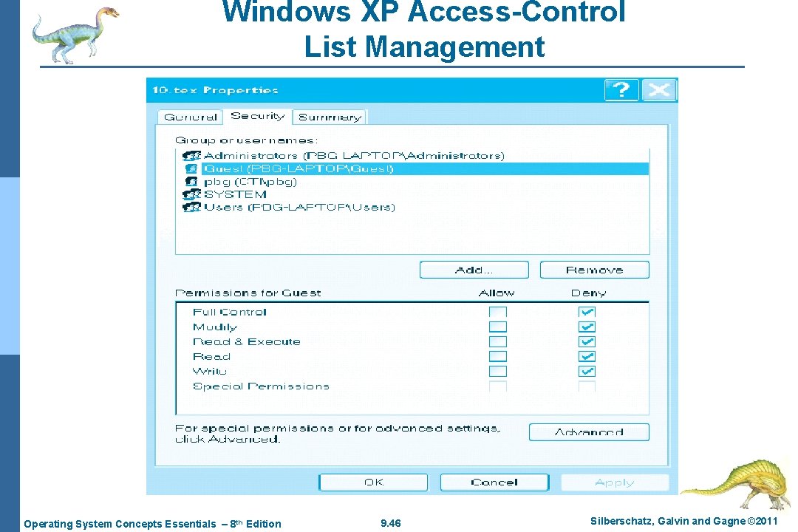The height and width of the screenshot is (532, 798).
Task: Click the Users group icon
Action: click(191, 207)
